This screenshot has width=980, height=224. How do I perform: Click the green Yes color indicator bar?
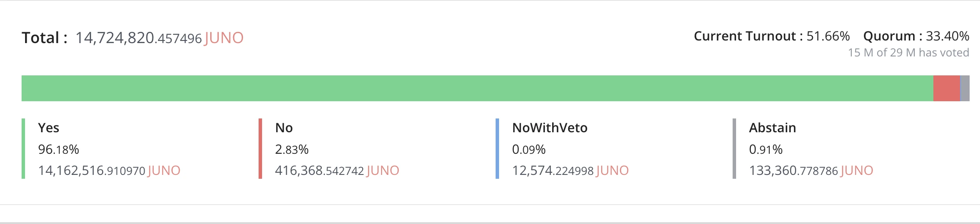(x=23, y=148)
